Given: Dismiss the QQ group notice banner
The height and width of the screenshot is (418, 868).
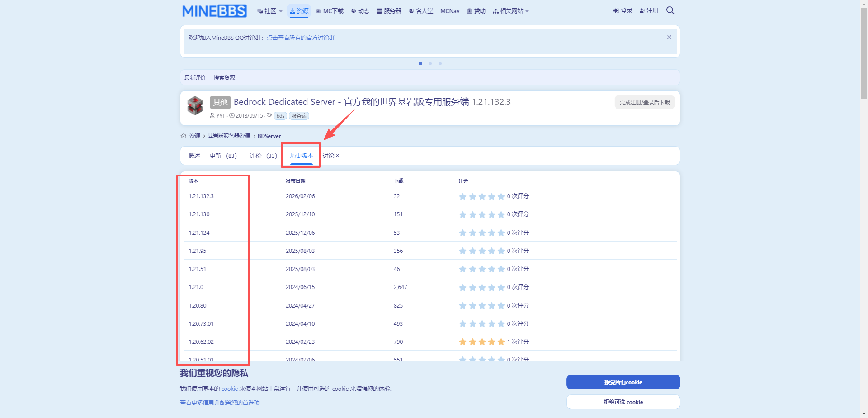Looking at the screenshot, I should click(x=669, y=38).
